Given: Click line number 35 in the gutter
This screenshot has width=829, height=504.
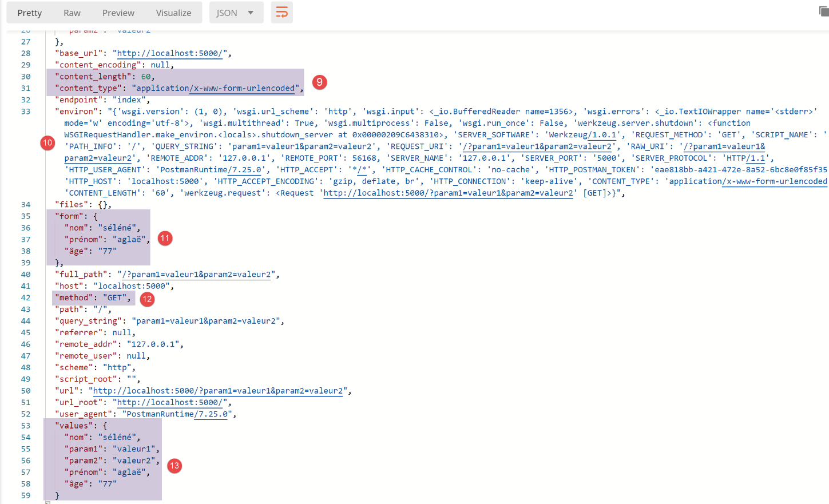Looking at the screenshot, I should pyautogui.click(x=26, y=216).
